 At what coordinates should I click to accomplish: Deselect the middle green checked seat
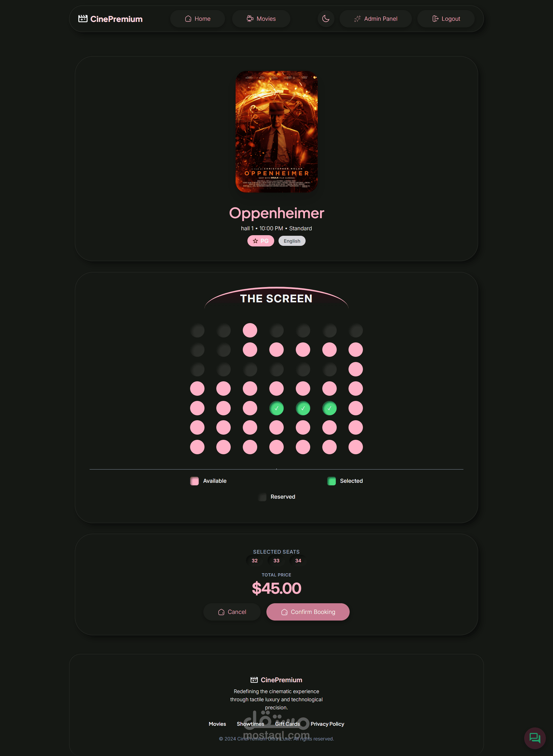click(303, 408)
